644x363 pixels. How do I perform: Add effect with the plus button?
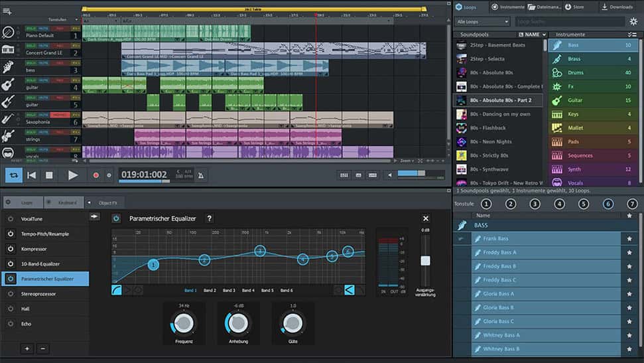coord(27,349)
